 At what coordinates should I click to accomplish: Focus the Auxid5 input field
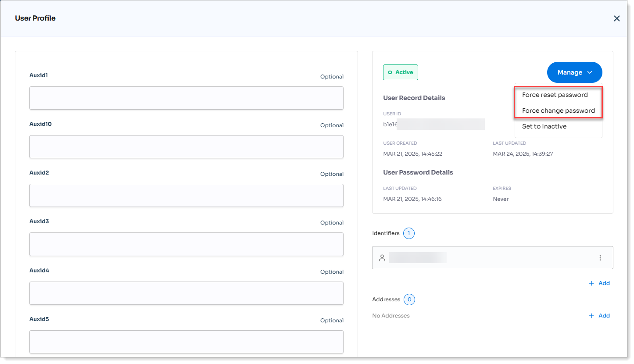(x=186, y=342)
